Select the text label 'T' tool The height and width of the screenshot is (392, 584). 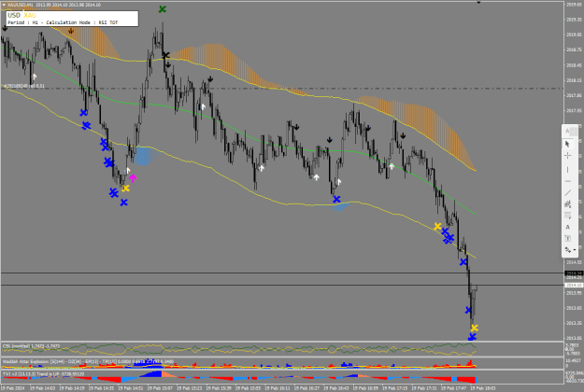(567, 238)
